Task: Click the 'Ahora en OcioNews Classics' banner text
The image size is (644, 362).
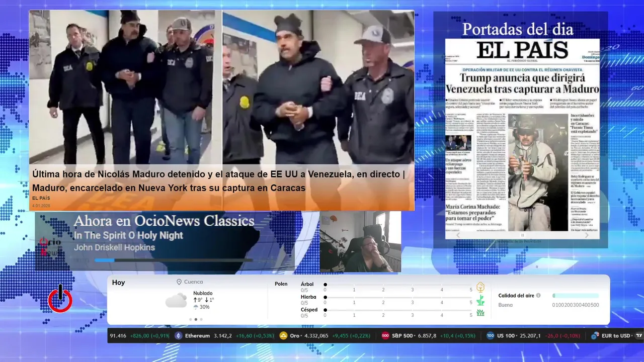Action: click(164, 221)
